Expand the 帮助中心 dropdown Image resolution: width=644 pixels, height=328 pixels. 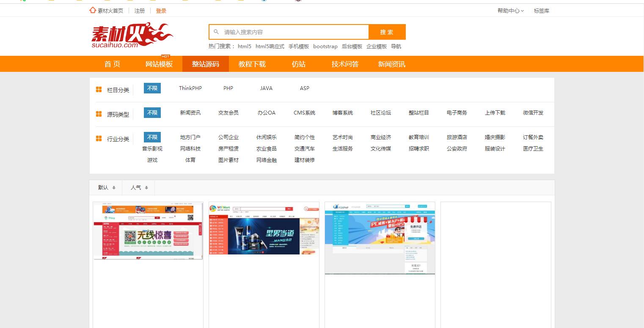coord(510,11)
